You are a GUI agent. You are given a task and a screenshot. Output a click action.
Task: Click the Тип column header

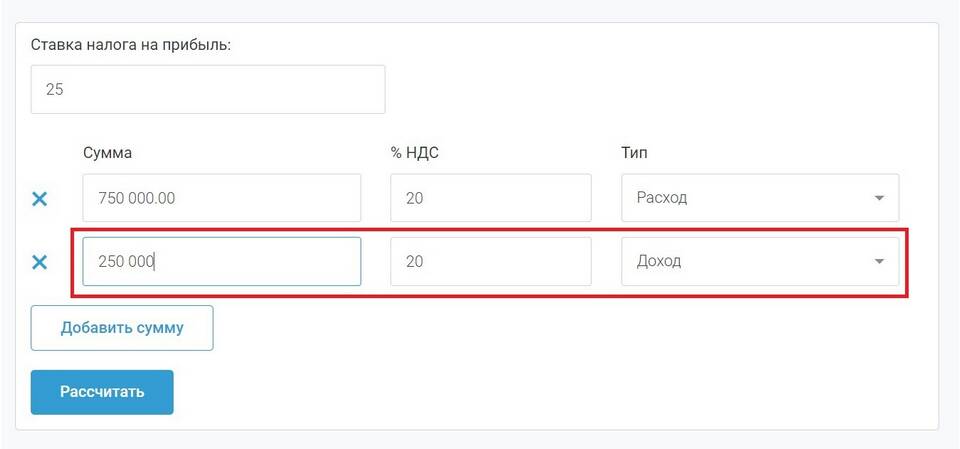(634, 153)
